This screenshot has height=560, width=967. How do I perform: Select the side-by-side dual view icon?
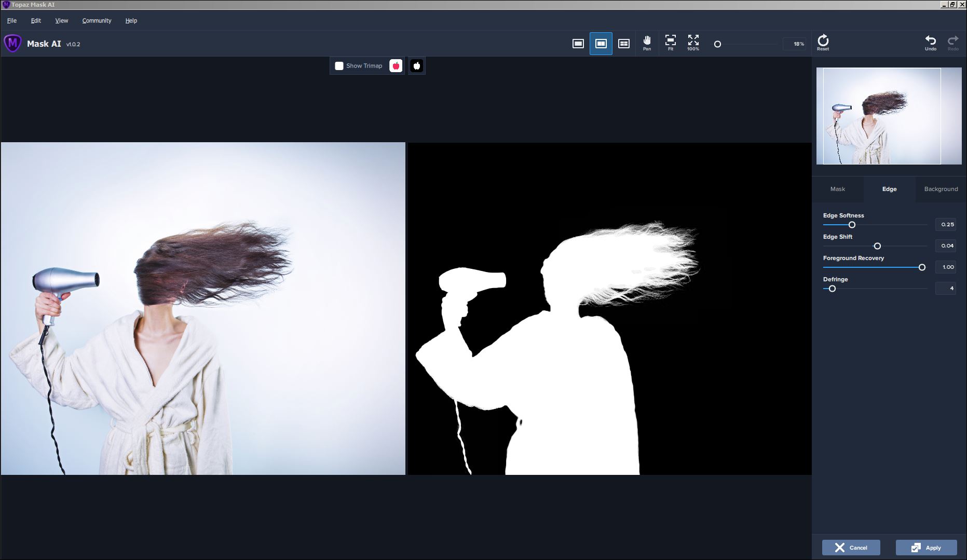[601, 44]
